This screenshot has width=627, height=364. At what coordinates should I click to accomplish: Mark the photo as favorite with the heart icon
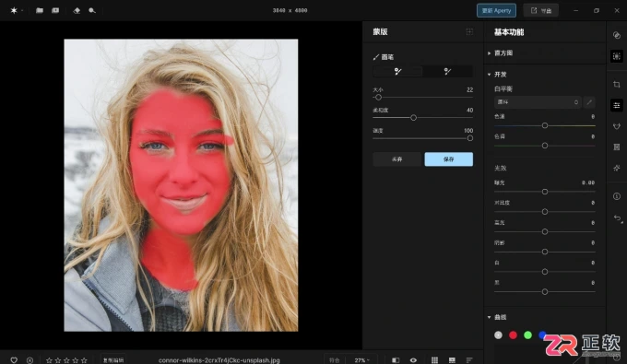pyautogui.click(x=14, y=360)
